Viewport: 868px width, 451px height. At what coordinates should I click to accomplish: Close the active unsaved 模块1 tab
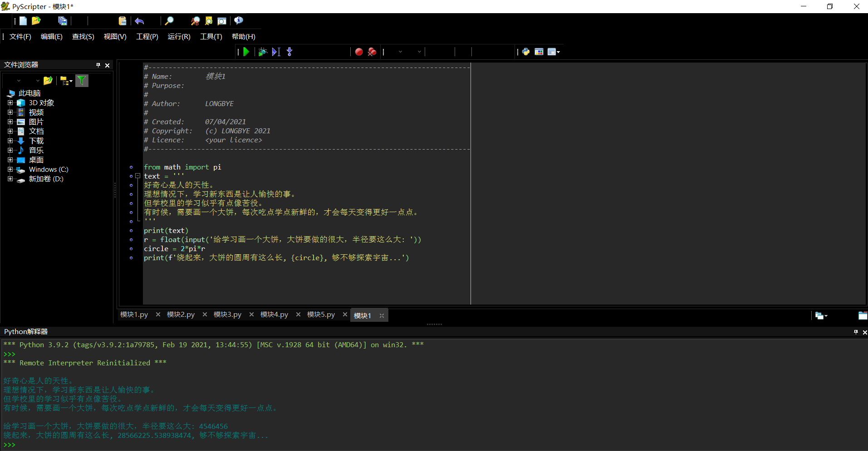click(x=382, y=316)
